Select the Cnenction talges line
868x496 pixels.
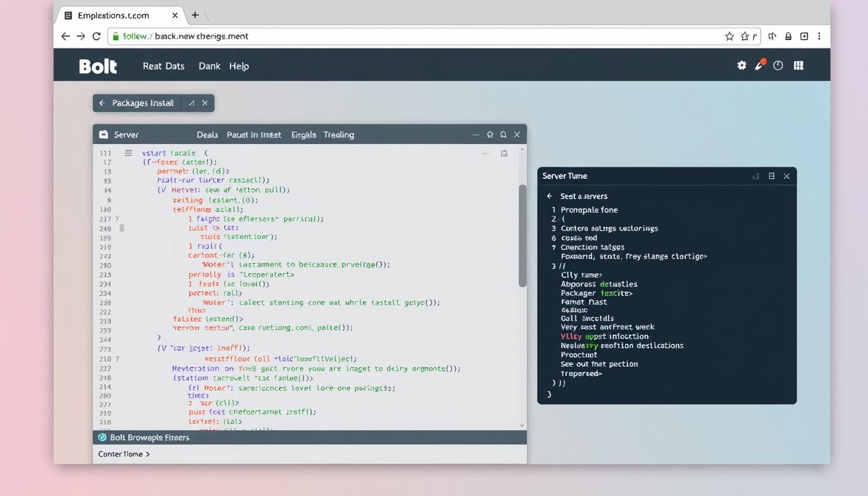[592, 247]
